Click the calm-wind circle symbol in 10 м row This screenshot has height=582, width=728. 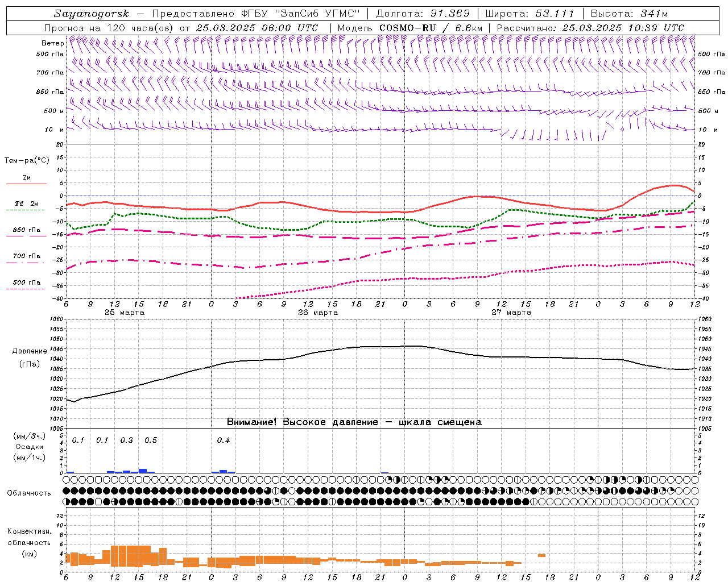pos(622,130)
